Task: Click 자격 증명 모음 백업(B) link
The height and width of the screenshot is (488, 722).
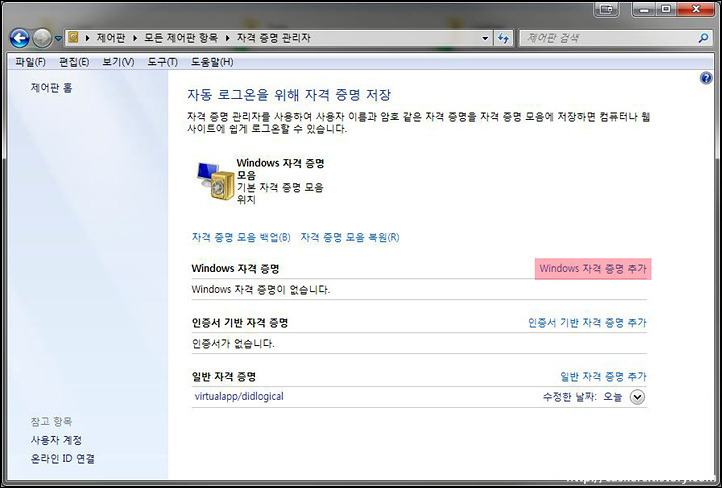Action: (241, 237)
